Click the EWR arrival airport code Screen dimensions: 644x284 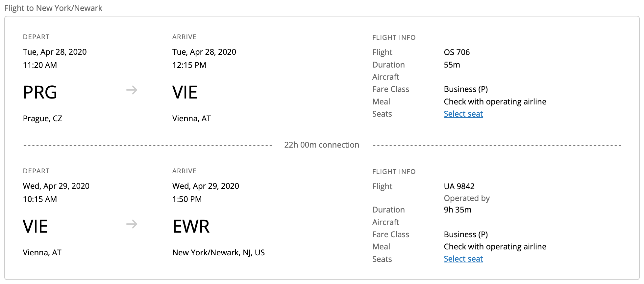point(191,227)
